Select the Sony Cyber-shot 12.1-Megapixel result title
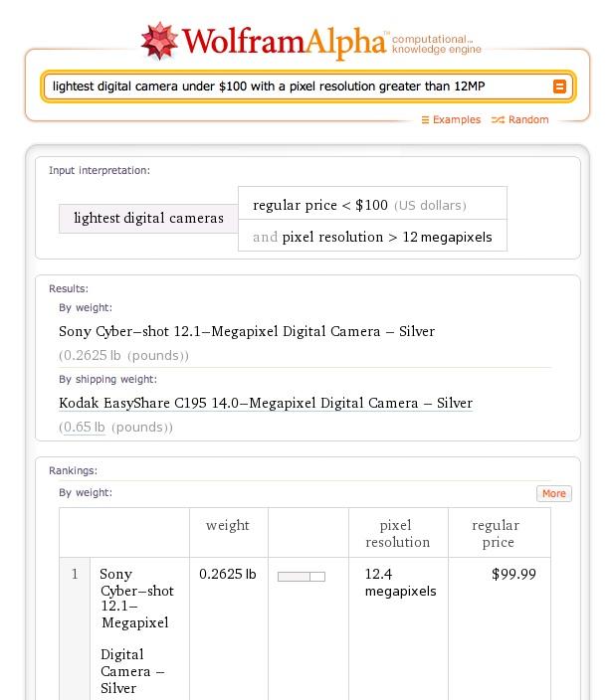Screen dimensions: 611x700 [247, 331]
